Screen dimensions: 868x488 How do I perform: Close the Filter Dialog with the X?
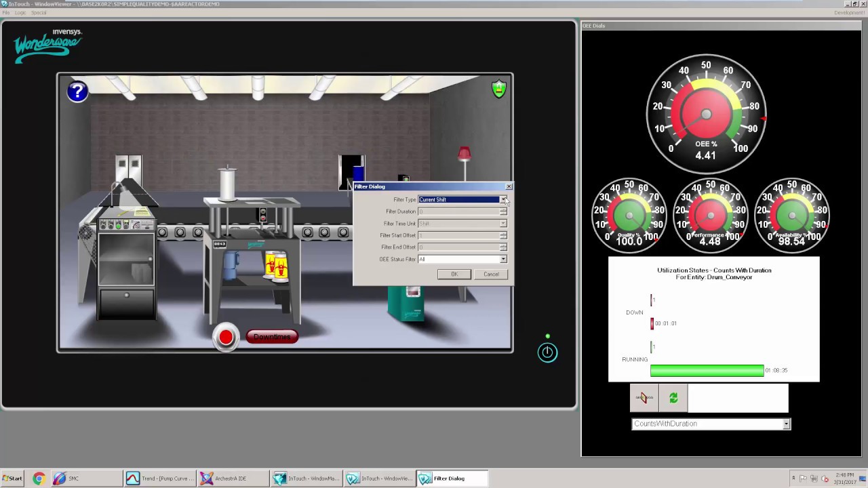(509, 186)
